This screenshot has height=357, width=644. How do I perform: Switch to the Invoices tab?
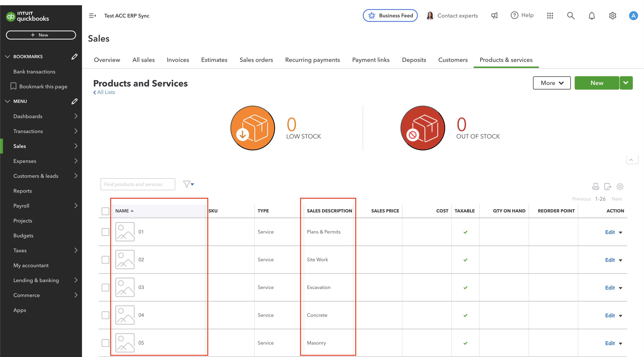click(178, 60)
